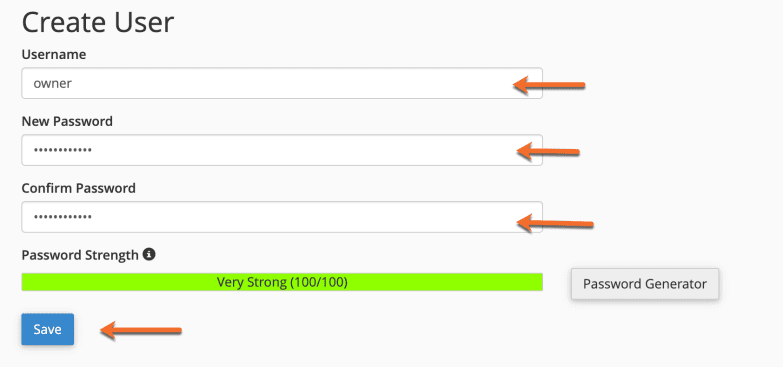The image size is (783, 367).
Task: Click the orange arrow pointing at Save
Action: click(141, 330)
